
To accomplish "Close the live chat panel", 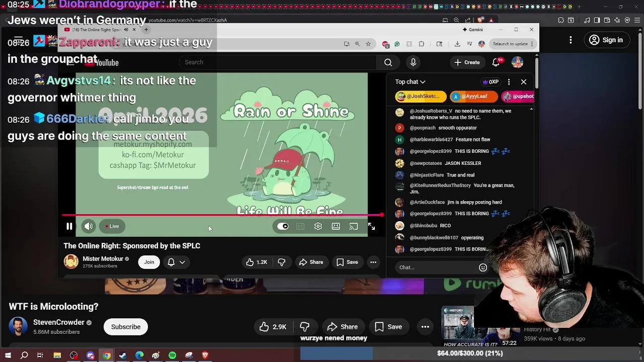I will pos(524,82).
